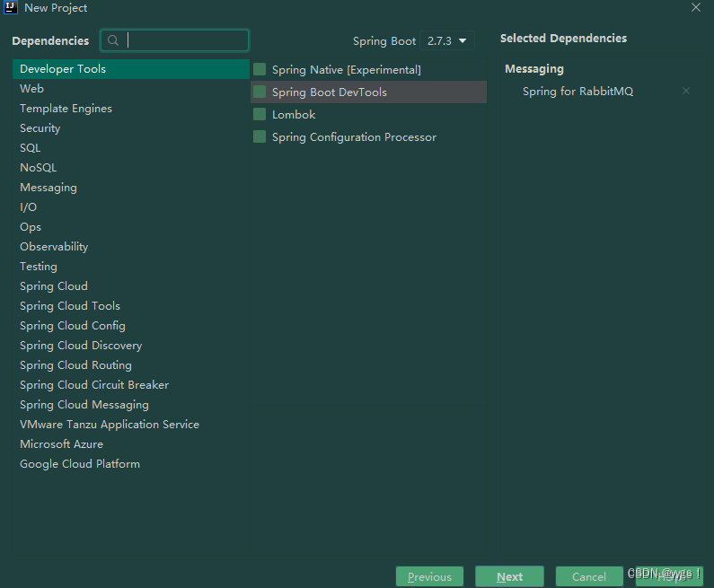Click the Previous button
The width and height of the screenshot is (714, 588).
tap(429, 576)
